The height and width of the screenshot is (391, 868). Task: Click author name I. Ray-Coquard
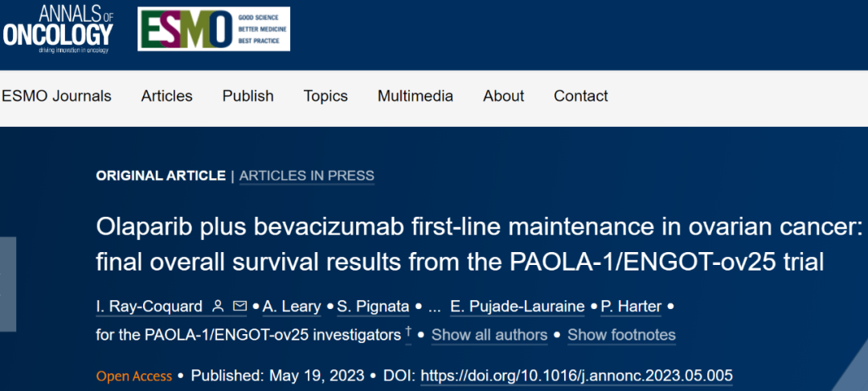[149, 307]
